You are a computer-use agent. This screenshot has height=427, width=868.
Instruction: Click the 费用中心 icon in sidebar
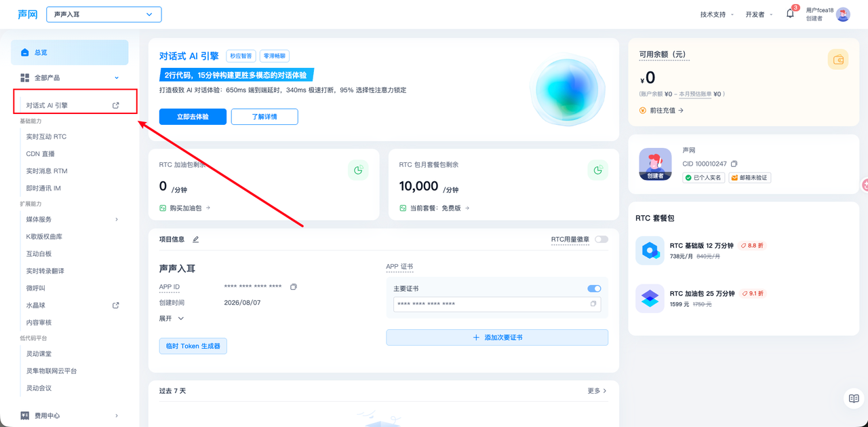click(x=25, y=415)
